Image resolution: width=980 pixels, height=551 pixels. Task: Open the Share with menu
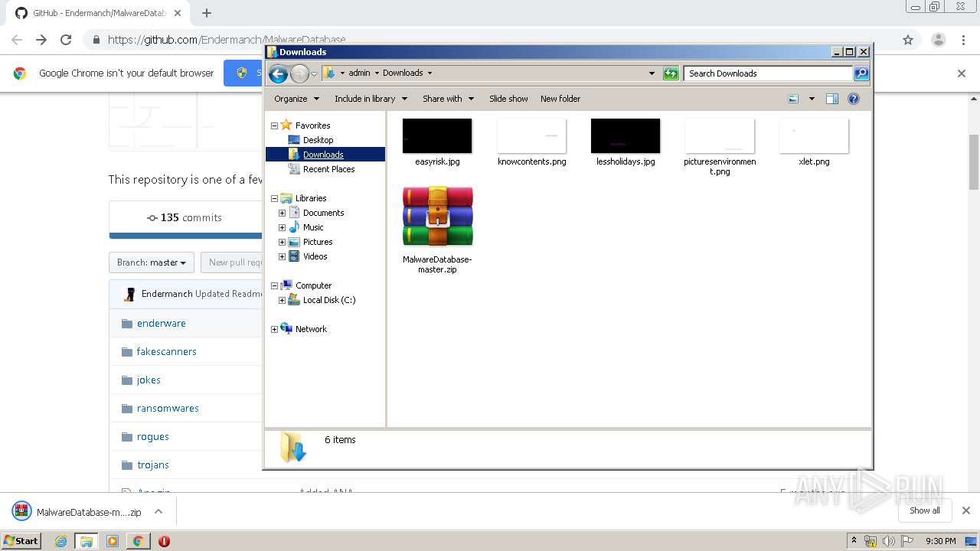[448, 99]
